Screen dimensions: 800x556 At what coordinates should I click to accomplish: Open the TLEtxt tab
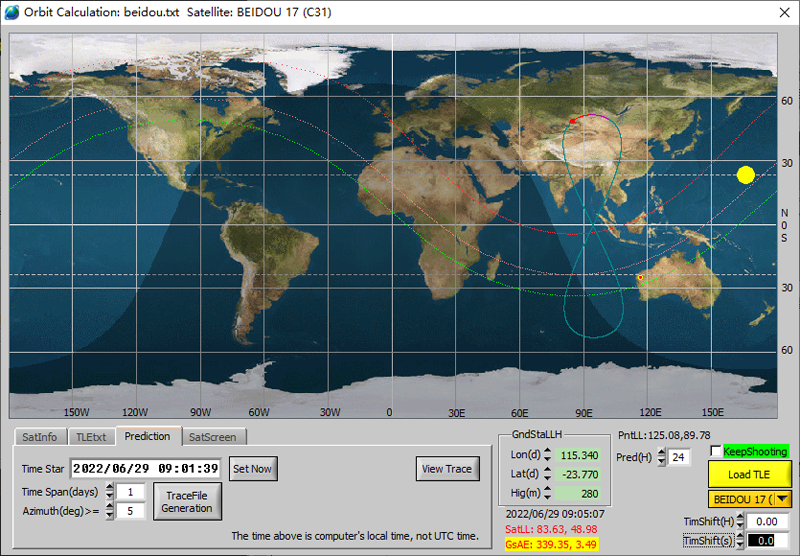(91, 437)
